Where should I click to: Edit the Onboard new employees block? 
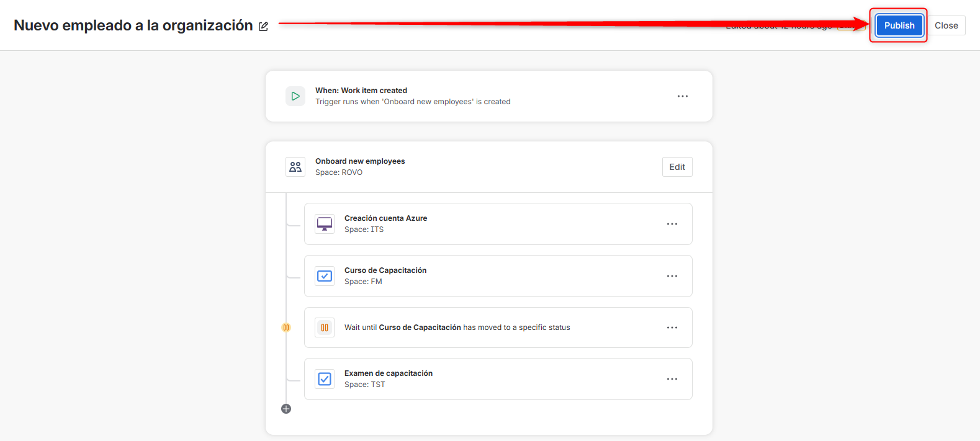click(677, 167)
